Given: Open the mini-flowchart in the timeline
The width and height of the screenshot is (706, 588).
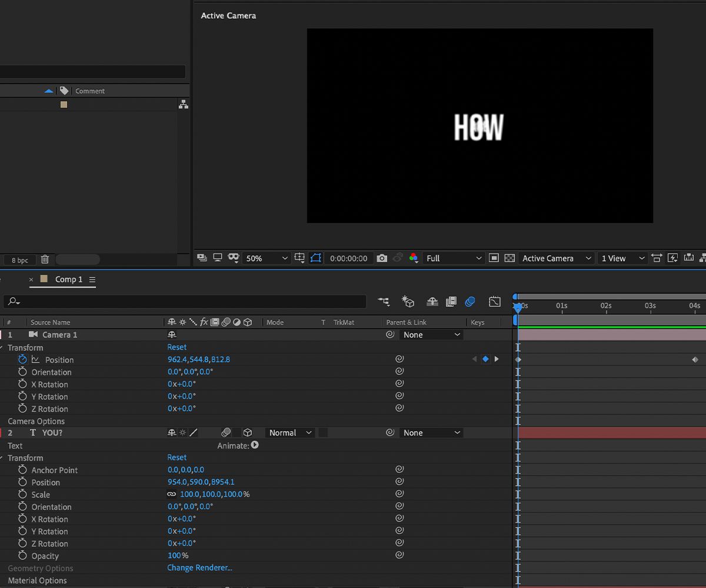Looking at the screenshot, I should [x=384, y=301].
